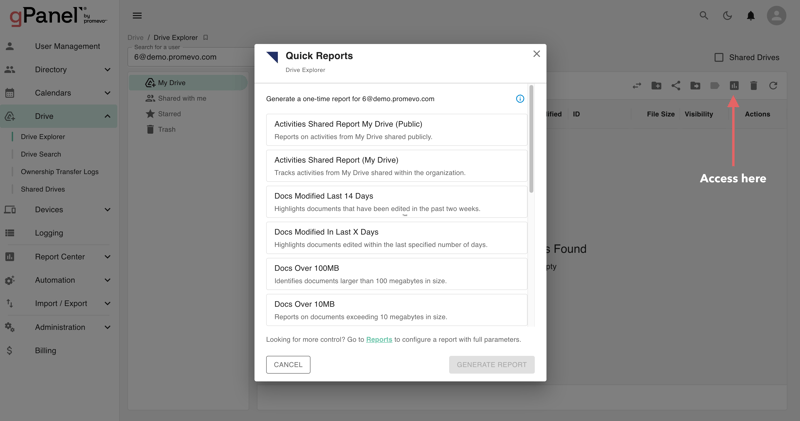Expand the Import / Export chevron
This screenshot has width=800, height=421.
pyautogui.click(x=107, y=304)
